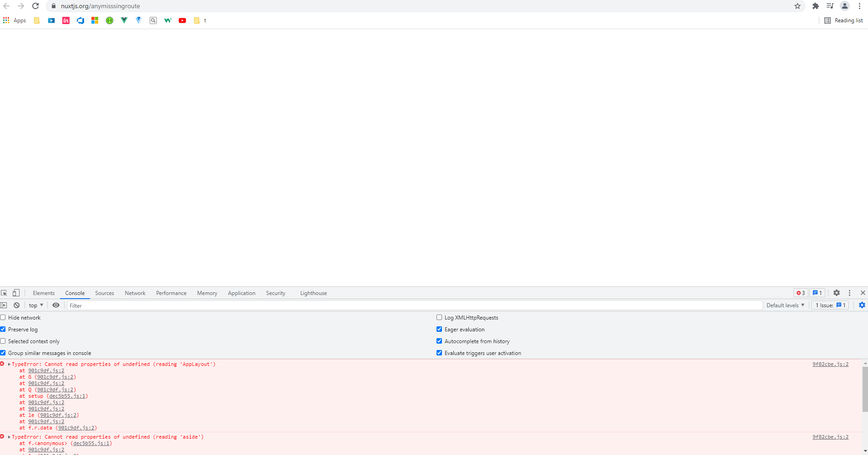The width and height of the screenshot is (868, 455).
Task: Expand the 'aside' TypeError entry
Action: [9, 437]
